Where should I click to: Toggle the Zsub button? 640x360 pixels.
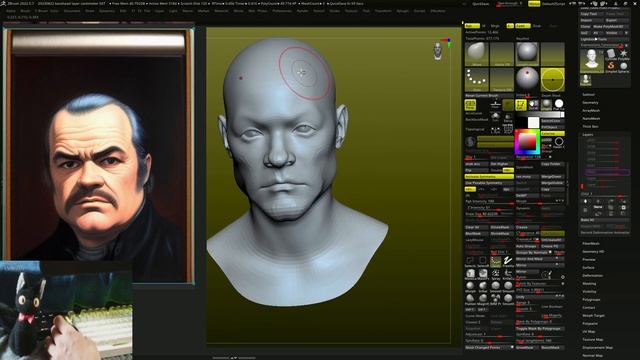(x=537, y=26)
